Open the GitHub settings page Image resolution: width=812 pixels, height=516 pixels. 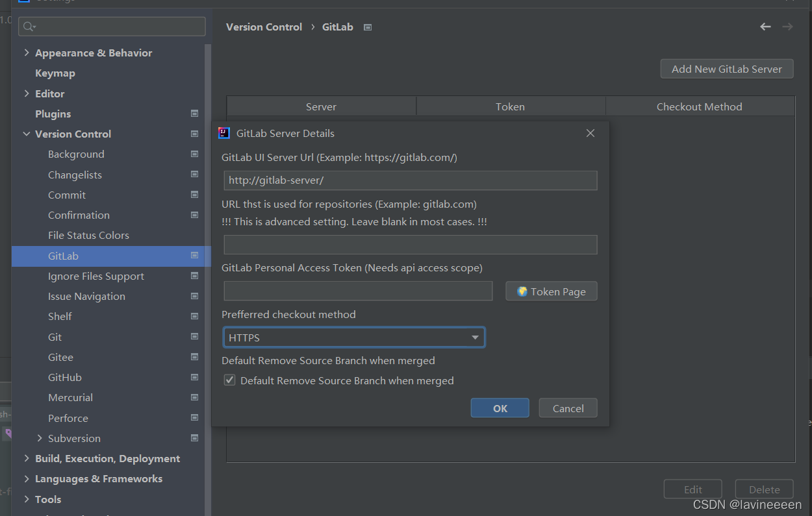(x=65, y=377)
